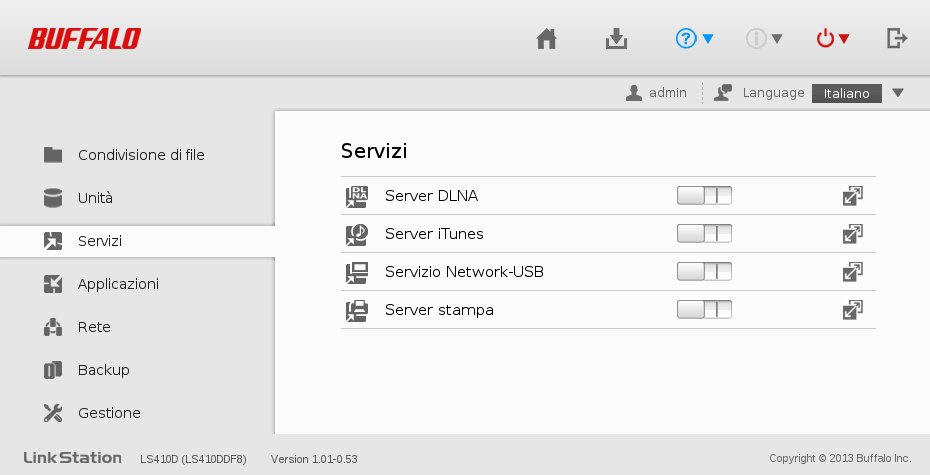Open the red power options dropdown
This screenshot has width=930, height=475.
(833, 39)
